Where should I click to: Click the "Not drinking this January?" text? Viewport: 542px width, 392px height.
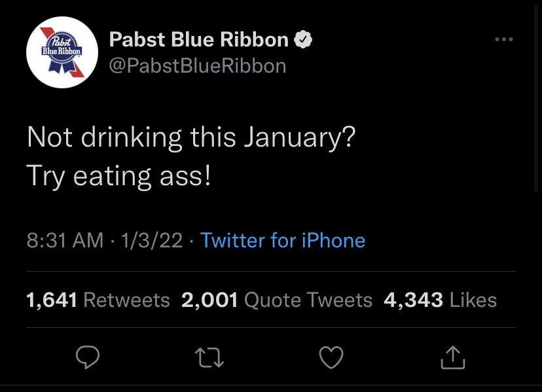point(190,139)
